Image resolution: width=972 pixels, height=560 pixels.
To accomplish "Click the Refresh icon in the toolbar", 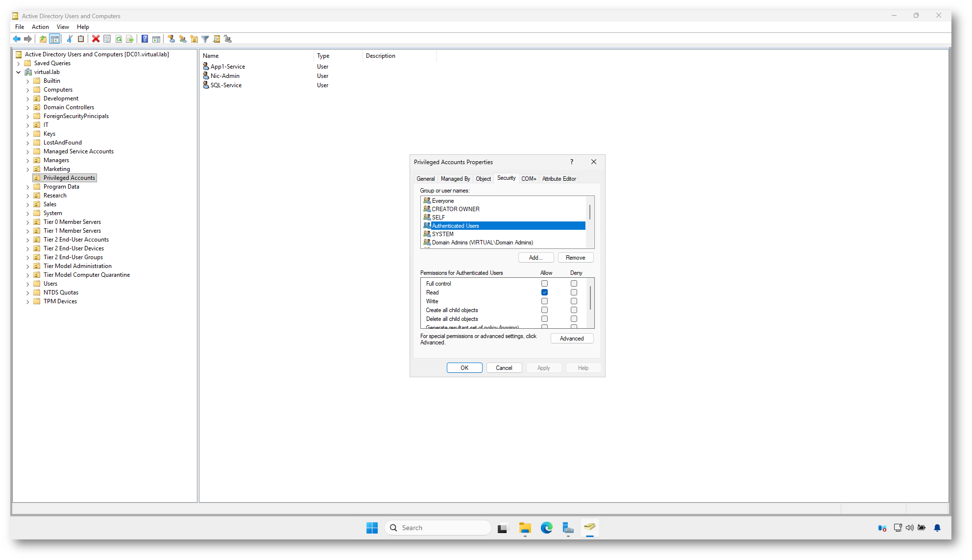I will pyautogui.click(x=119, y=39).
